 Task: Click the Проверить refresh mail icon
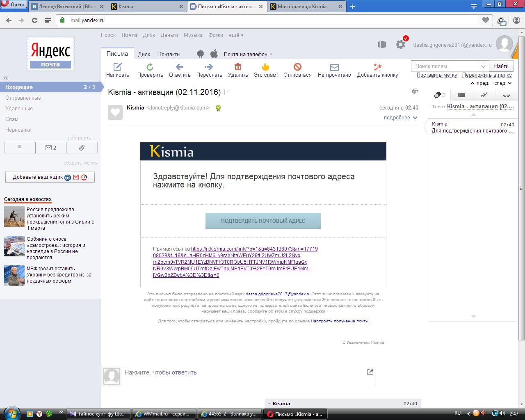point(150,66)
